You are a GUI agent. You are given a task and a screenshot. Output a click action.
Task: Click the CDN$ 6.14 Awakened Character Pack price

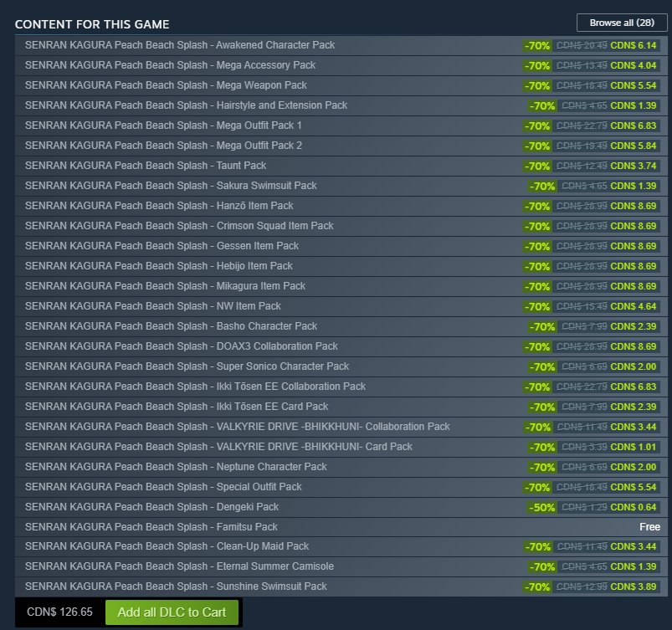point(633,45)
